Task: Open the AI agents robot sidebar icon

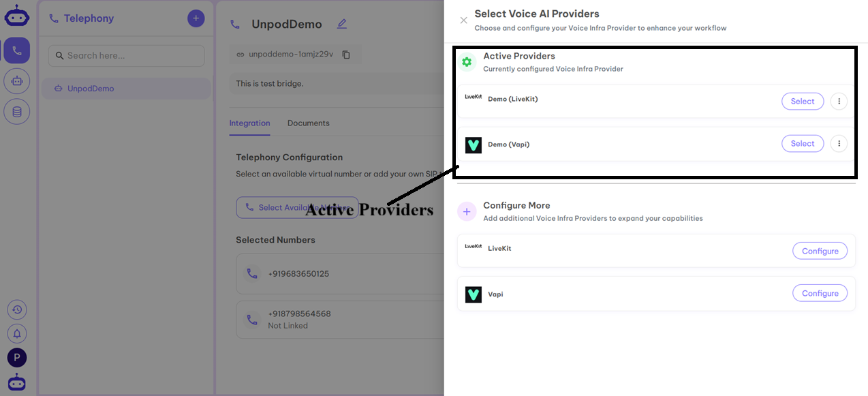Action: pyautogui.click(x=17, y=81)
